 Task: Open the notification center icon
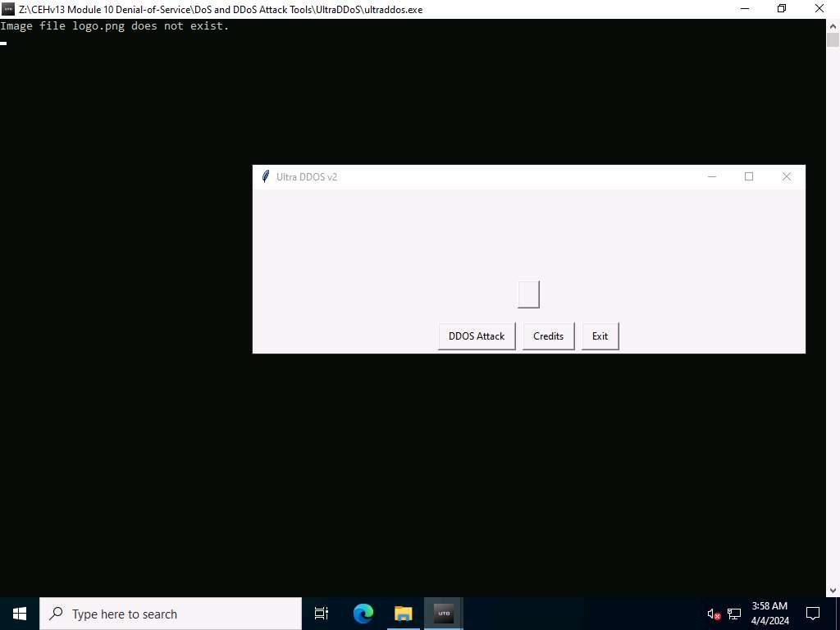pos(813,614)
